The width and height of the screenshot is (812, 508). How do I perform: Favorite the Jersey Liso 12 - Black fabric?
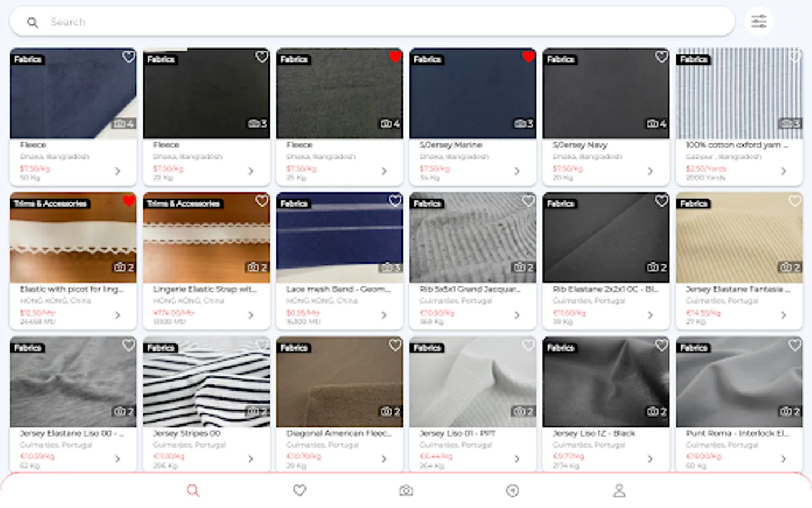point(661,344)
